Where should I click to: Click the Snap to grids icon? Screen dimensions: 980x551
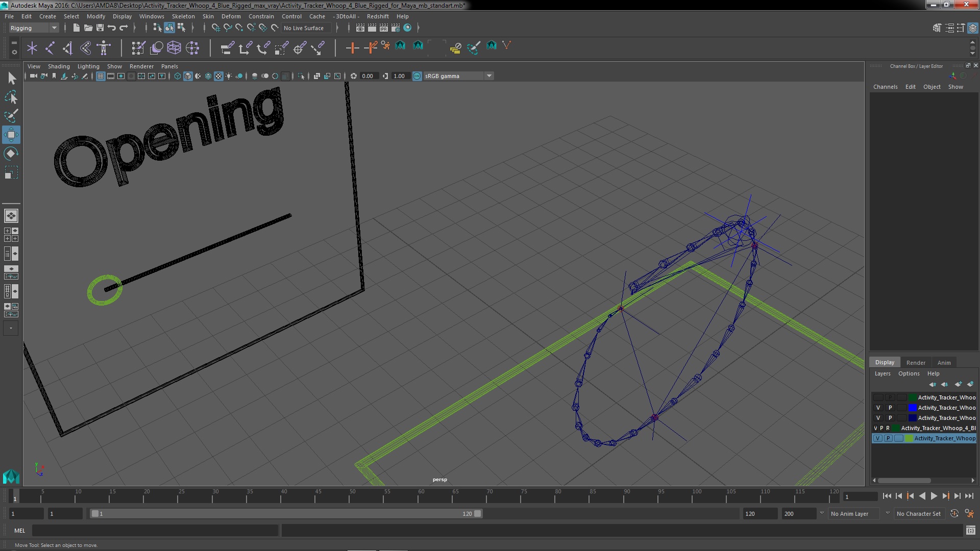coord(215,28)
